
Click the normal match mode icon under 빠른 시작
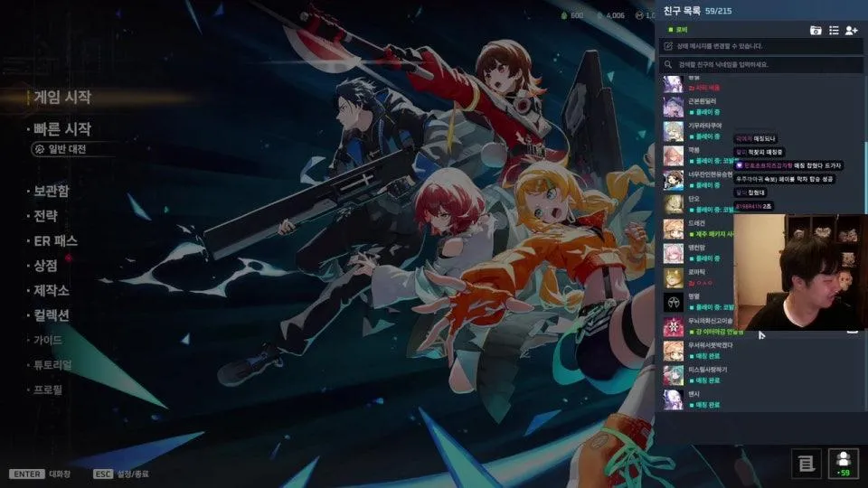[x=40, y=149]
